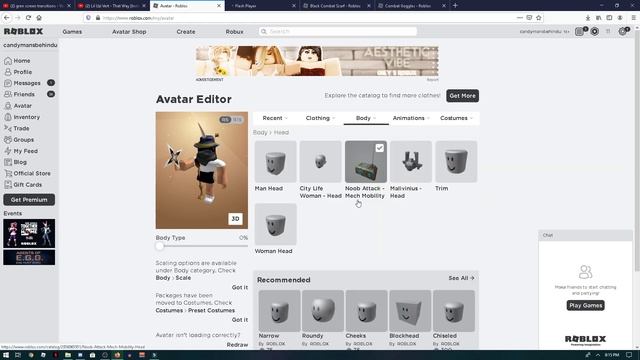Click the Body breadcrumb link
The height and width of the screenshot is (360, 640).
[x=260, y=132]
